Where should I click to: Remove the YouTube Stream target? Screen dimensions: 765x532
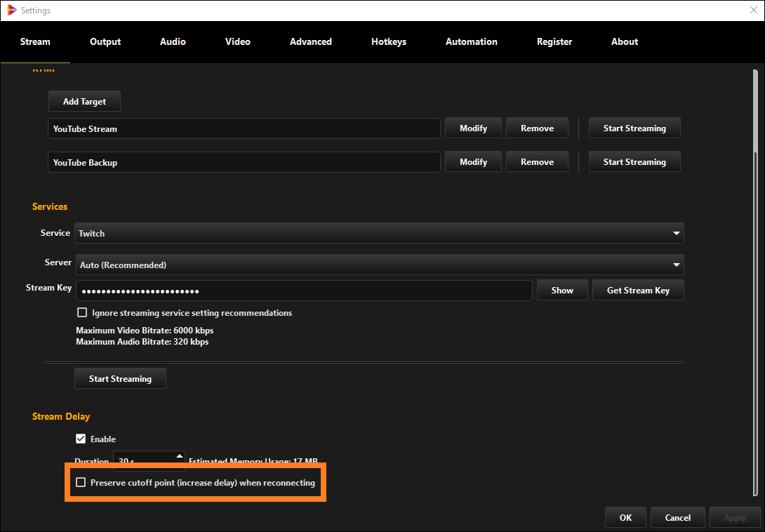point(537,128)
